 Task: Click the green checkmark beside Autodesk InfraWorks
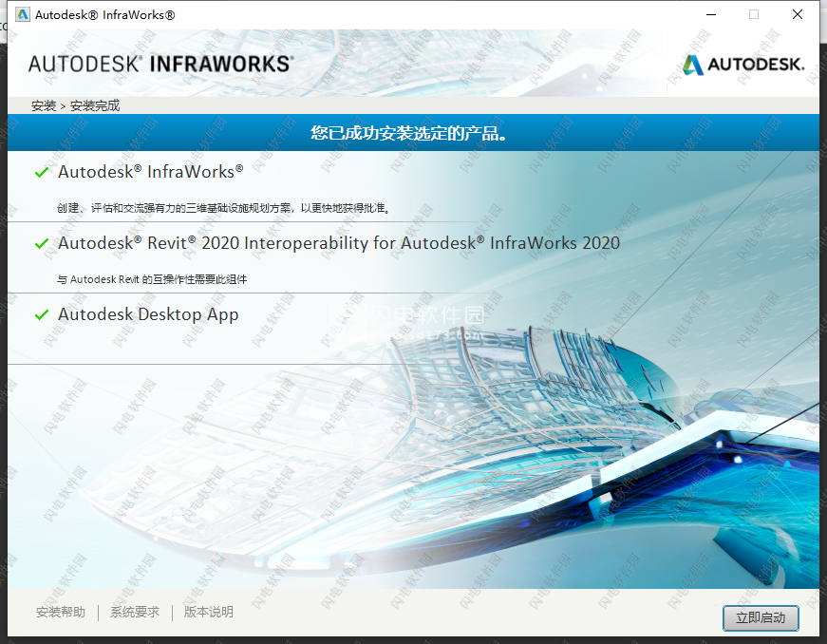[42, 173]
